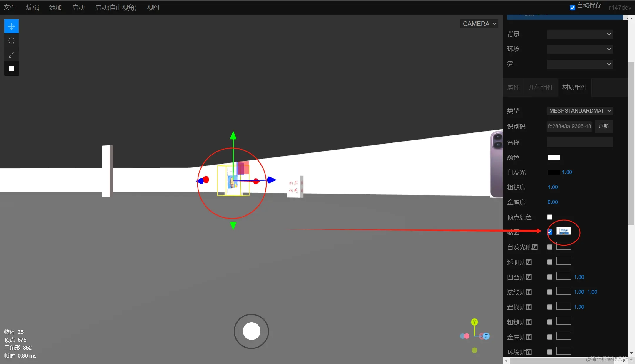This screenshot has width=635, height=364.
Task: Click the Y axis on the view helper
Action: [474, 322]
